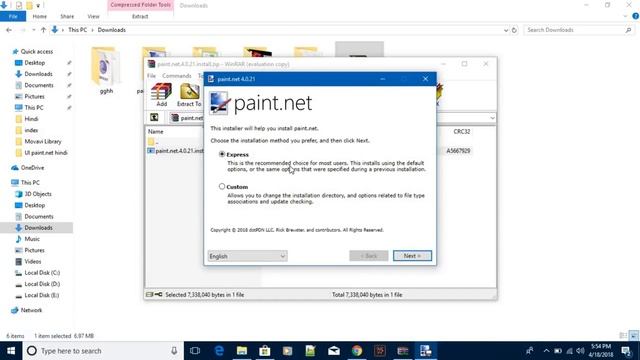Select Documents under Quick access
The height and width of the screenshot is (360, 640).
point(39,85)
